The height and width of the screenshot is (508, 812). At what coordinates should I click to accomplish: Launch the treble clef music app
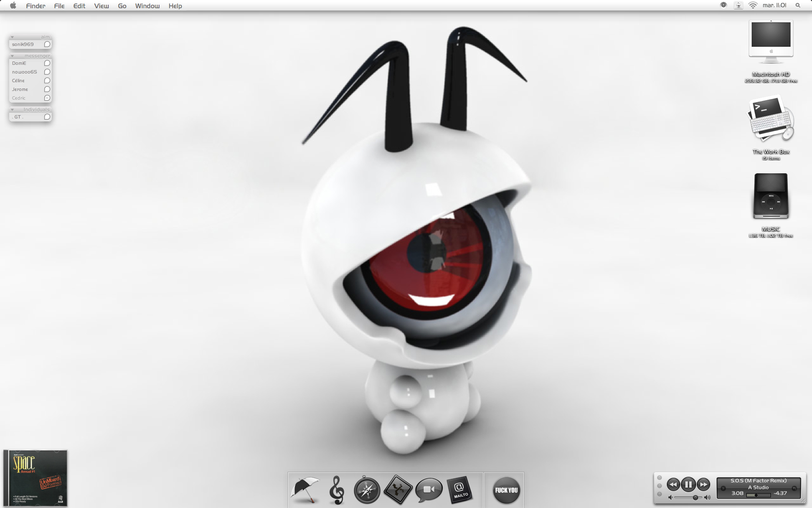[x=336, y=490]
